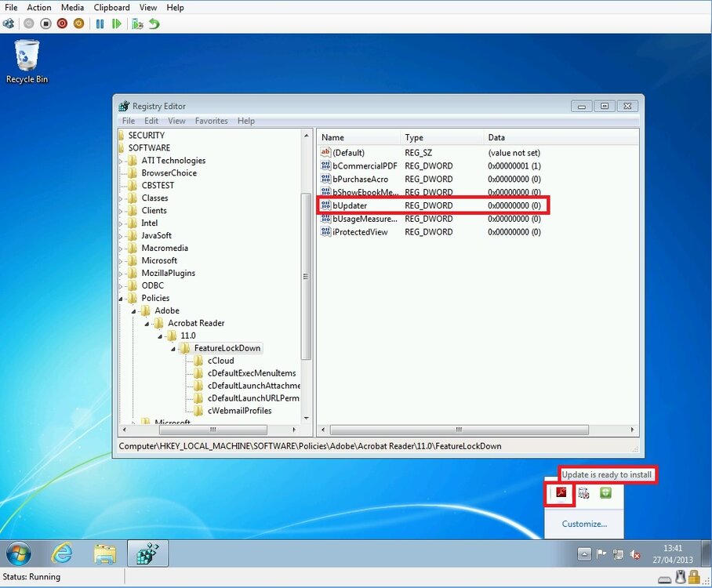Click the padlock icon in status bar
This screenshot has height=588, width=712.
[x=694, y=577]
